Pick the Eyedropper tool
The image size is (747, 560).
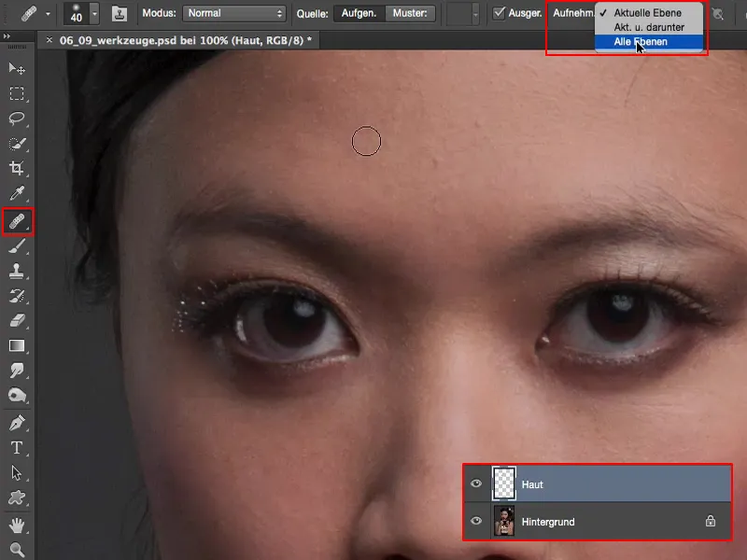point(17,194)
